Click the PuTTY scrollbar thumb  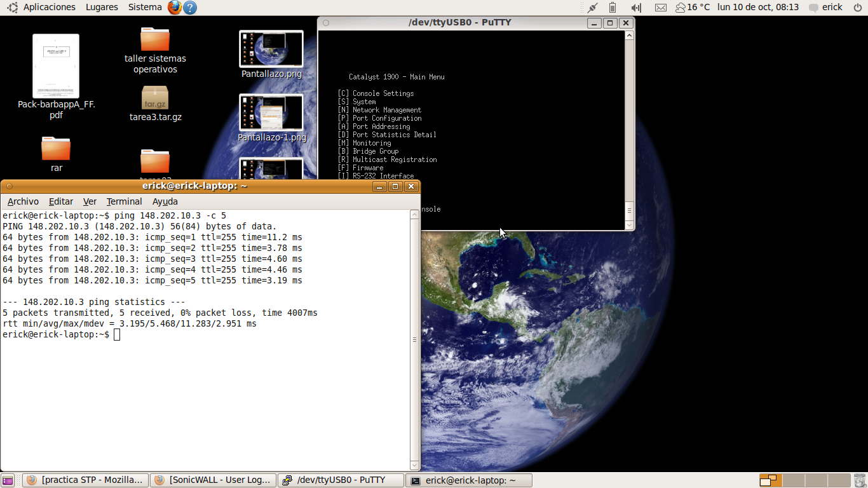point(629,210)
